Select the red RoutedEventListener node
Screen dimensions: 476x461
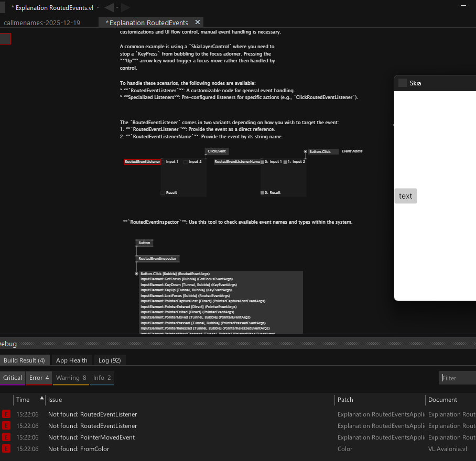tap(142, 162)
